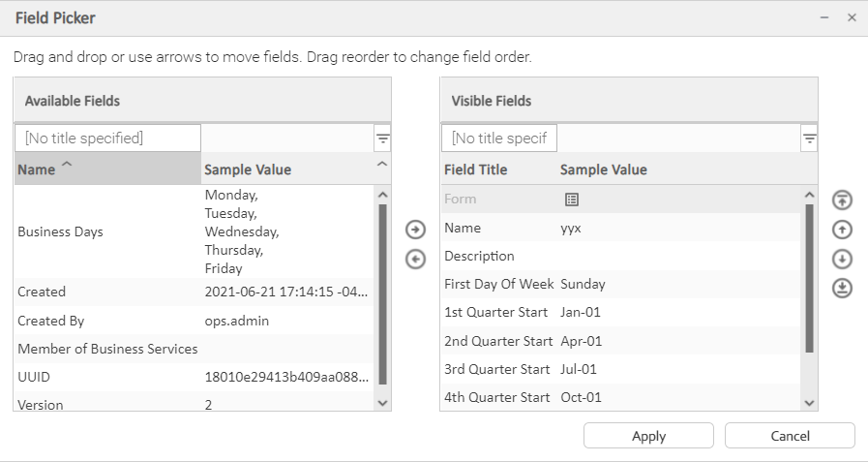Move selected field up one position
Screen dimensions: 868x462
842,230
